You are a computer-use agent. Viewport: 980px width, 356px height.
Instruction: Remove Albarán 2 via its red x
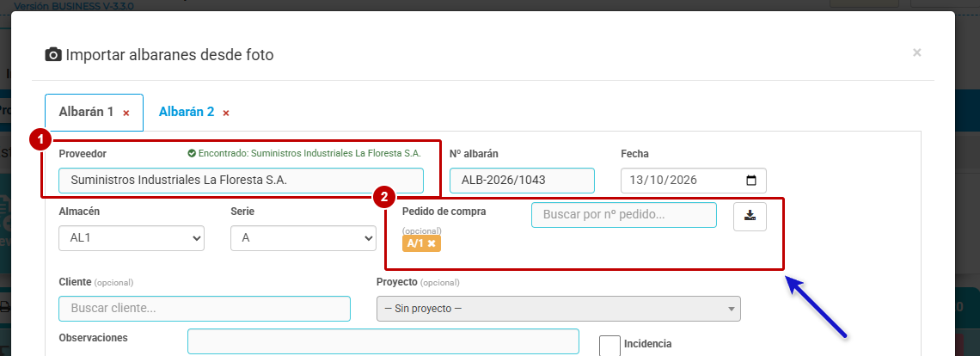[x=226, y=114]
